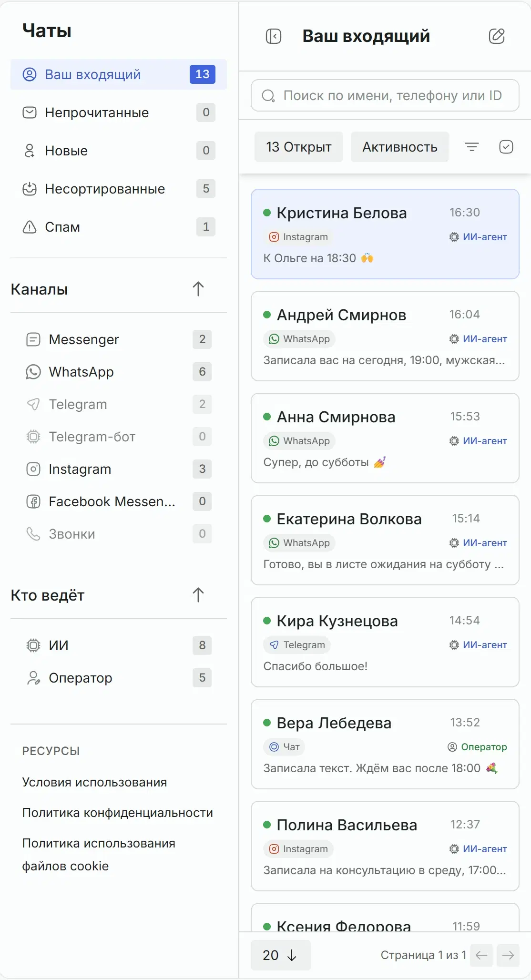Filter chats by WhatsApp channel
531x980 pixels.
coord(119,372)
